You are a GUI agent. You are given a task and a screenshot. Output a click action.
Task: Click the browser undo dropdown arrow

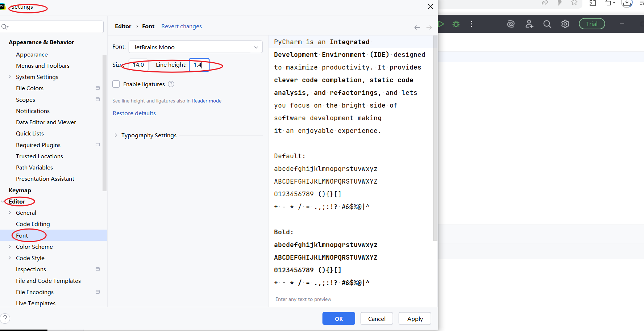(614, 3)
